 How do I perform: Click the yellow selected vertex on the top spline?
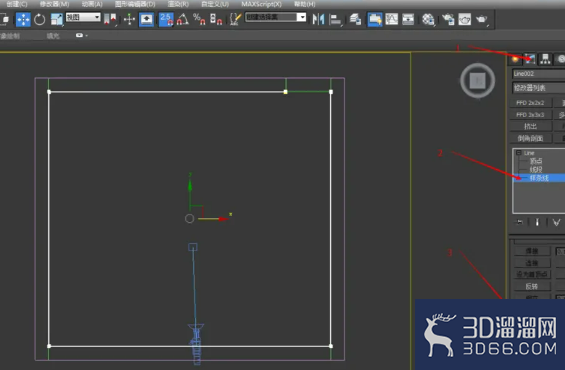[x=285, y=92]
